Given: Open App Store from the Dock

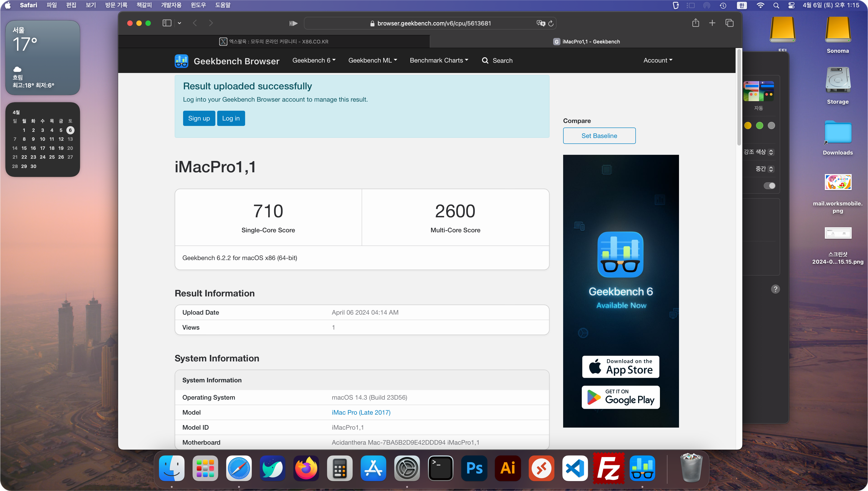Looking at the screenshot, I should point(373,468).
